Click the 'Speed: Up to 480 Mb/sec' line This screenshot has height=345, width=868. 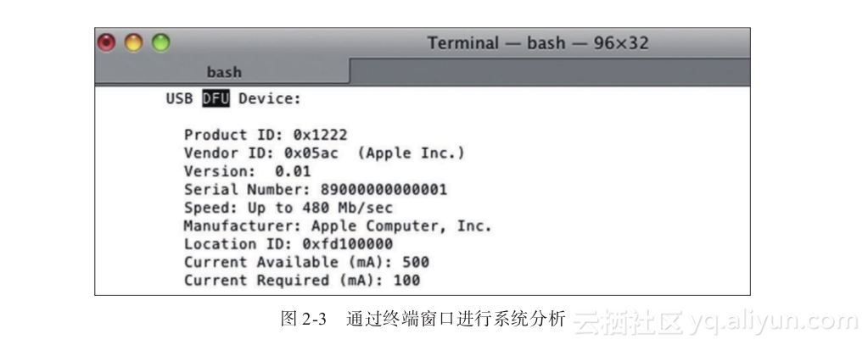pos(288,208)
